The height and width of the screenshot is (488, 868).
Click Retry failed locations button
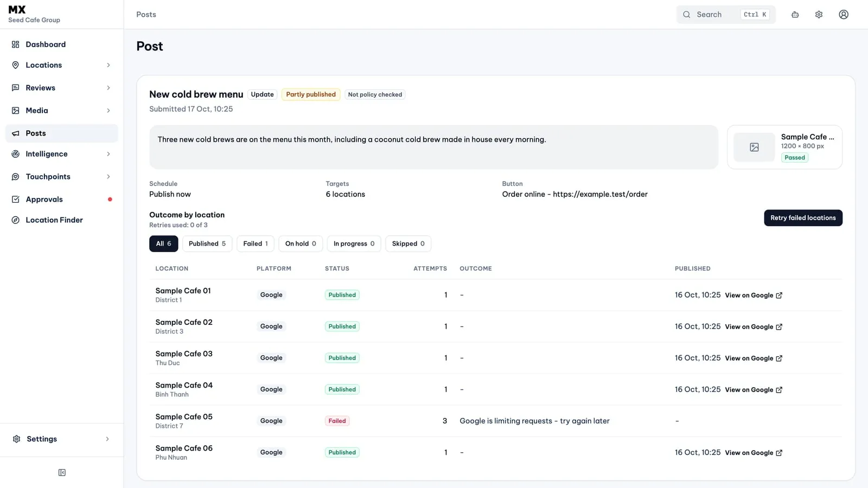point(803,218)
